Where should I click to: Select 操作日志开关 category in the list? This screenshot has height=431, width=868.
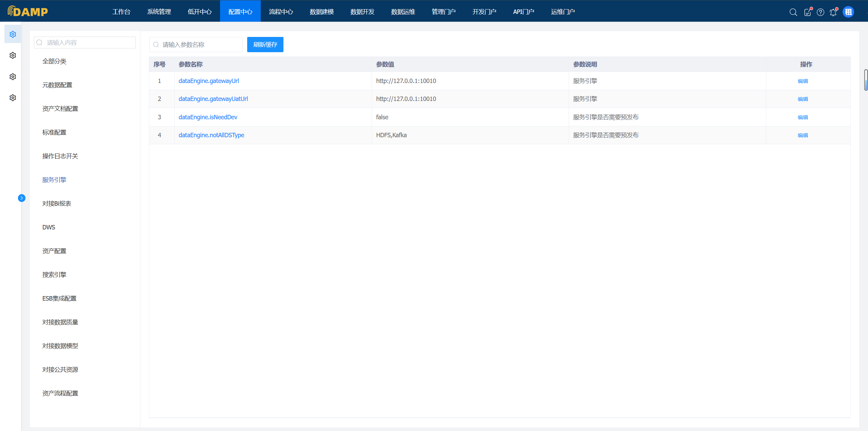click(60, 156)
